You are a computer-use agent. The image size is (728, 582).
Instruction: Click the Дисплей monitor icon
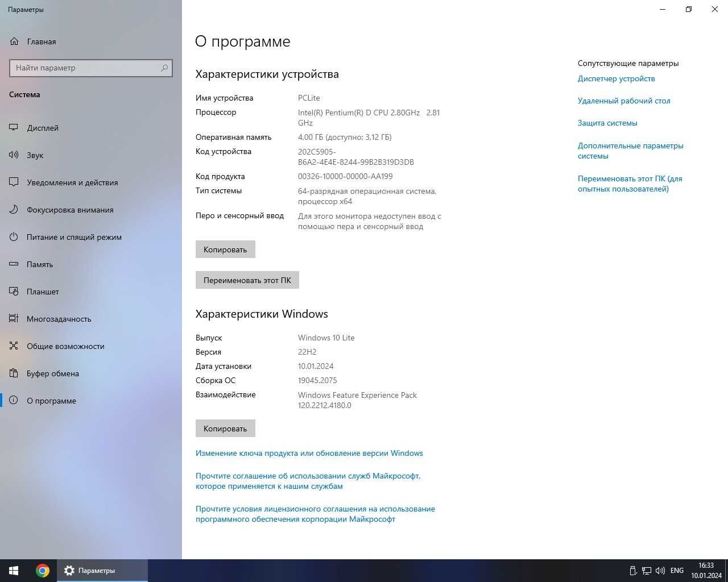(x=14, y=128)
